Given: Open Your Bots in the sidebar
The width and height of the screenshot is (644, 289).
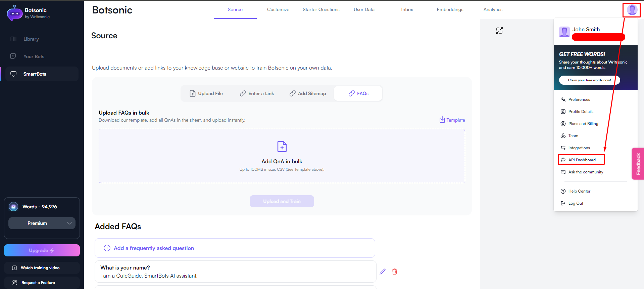Looking at the screenshot, I should tap(34, 56).
